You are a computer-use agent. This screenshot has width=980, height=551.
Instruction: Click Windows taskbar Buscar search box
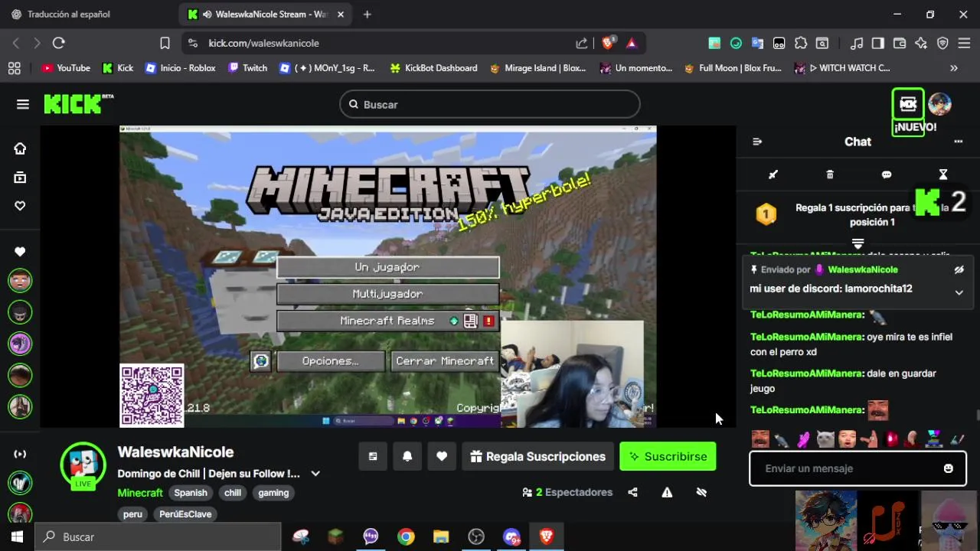158,537
